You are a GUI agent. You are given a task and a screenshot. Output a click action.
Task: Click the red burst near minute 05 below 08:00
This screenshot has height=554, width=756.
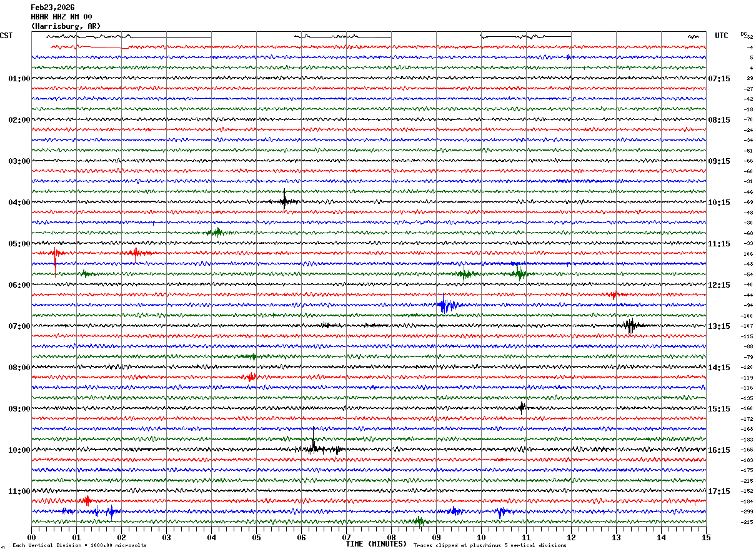pyautogui.click(x=251, y=377)
